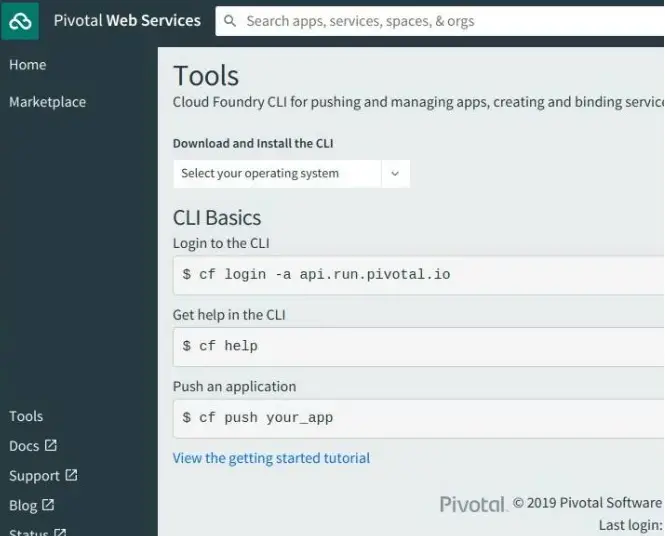Click the cf push your_app command box

tap(418, 418)
